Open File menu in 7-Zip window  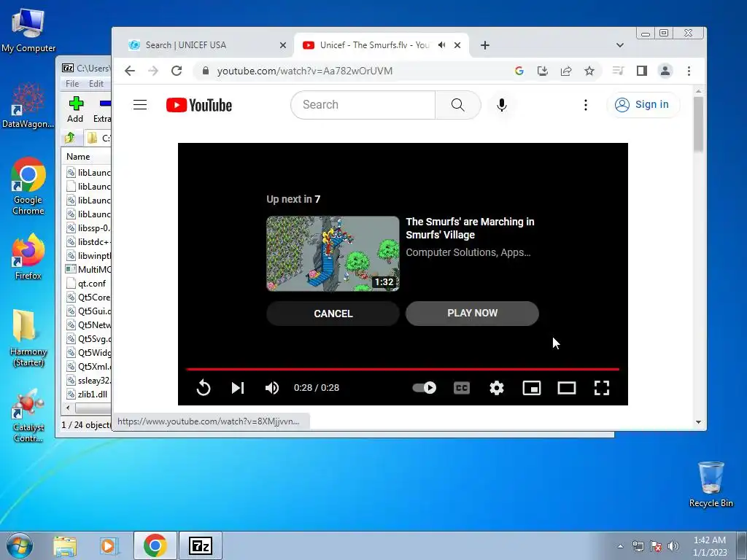point(72,84)
